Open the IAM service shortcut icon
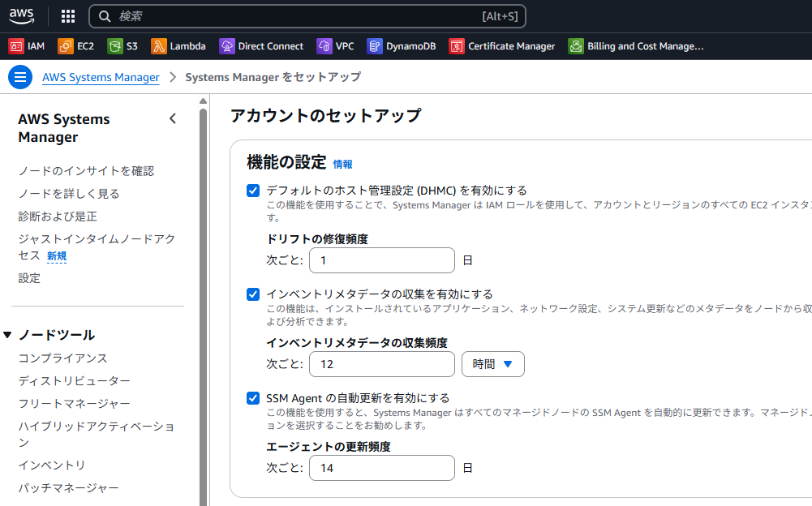812x506 pixels. (x=16, y=46)
